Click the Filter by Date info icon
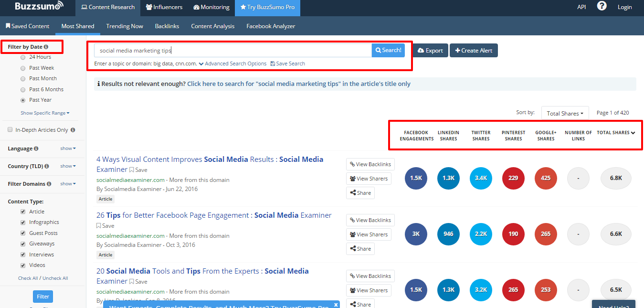644x308 pixels. pos(46,47)
